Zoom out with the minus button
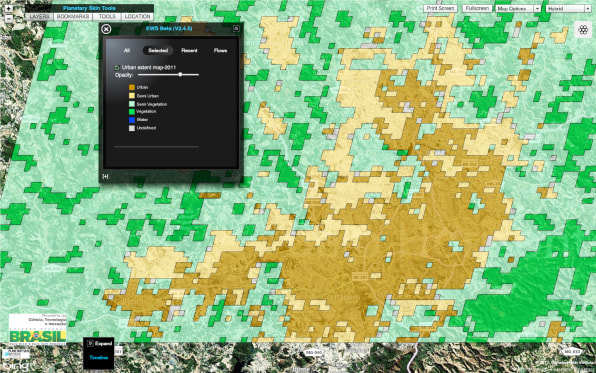The height and width of the screenshot is (373, 596). [x=9, y=17]
